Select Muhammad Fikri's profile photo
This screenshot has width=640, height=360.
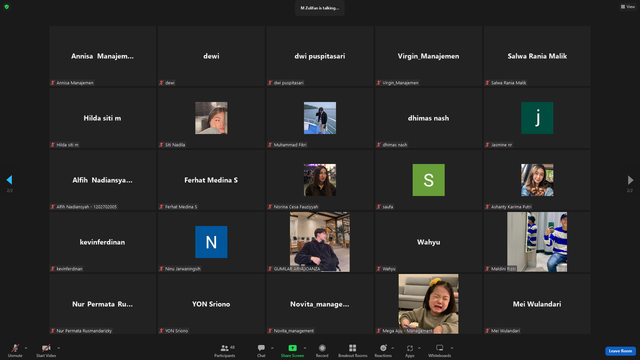coord(320,118)
